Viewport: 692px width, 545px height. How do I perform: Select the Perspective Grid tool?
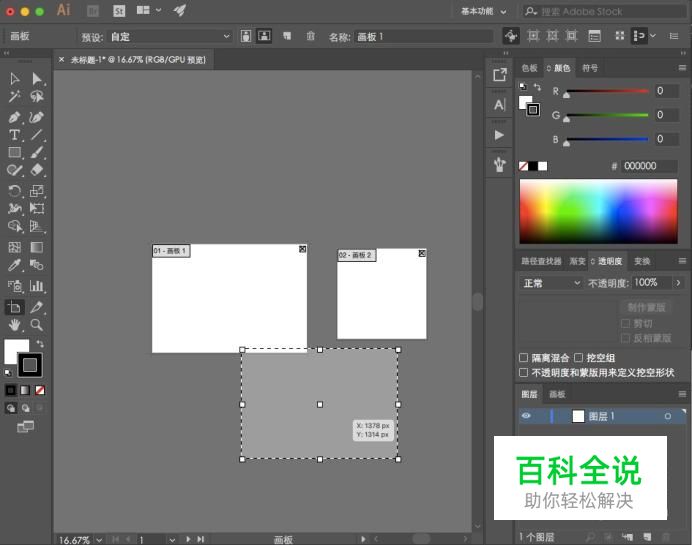point(37,226)
